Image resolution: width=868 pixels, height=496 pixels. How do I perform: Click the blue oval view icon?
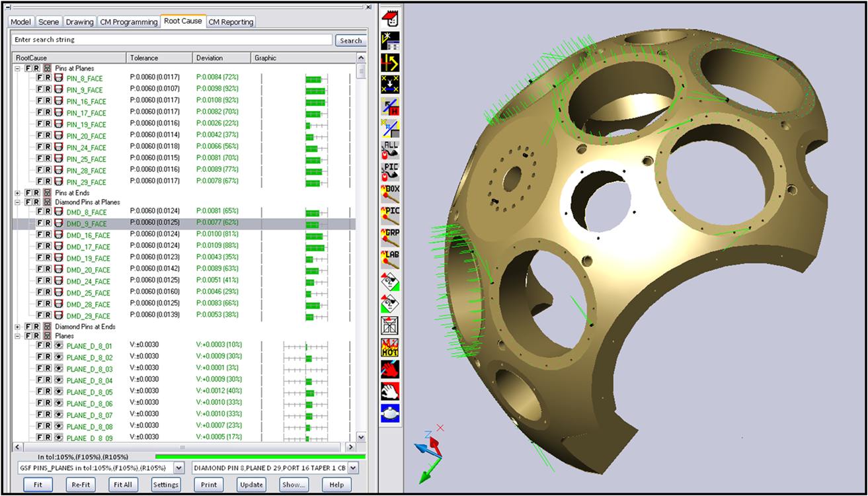(390, 413)
